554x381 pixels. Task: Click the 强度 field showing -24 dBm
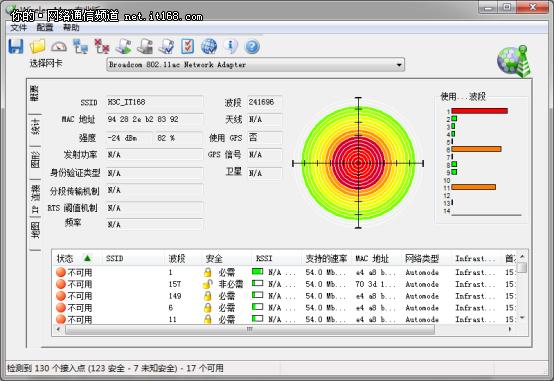tap(129, 138)
